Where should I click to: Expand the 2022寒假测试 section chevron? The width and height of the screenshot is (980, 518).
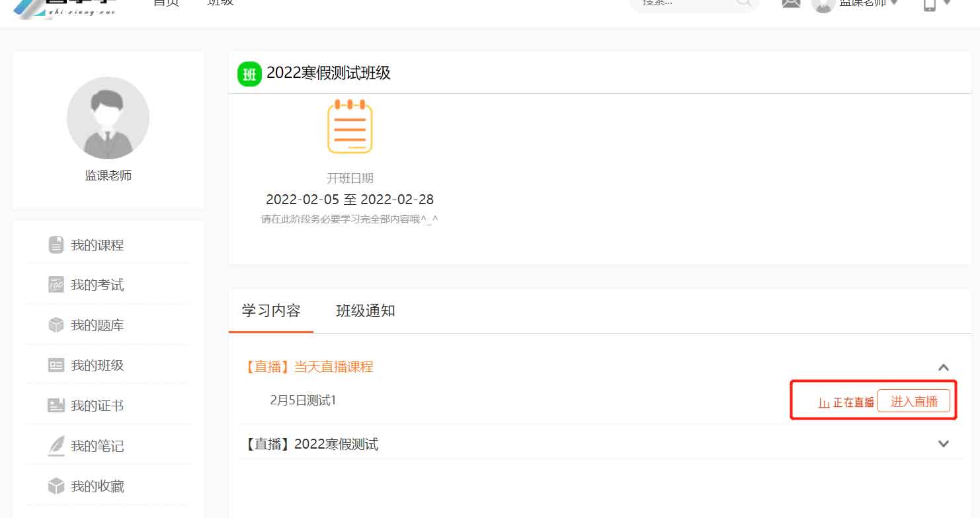(944, 444)
